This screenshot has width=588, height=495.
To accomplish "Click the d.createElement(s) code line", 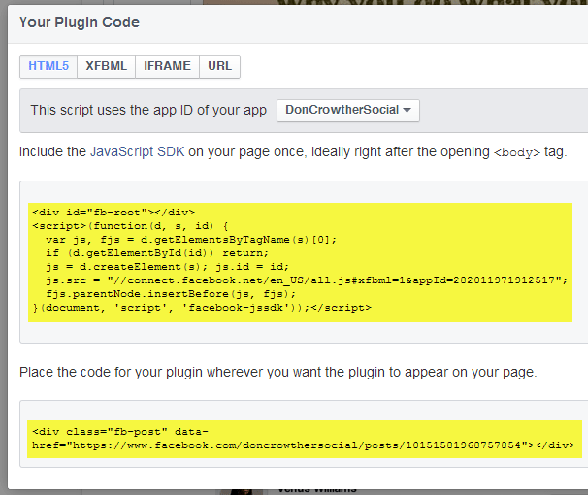I will (x=167, y=267).
